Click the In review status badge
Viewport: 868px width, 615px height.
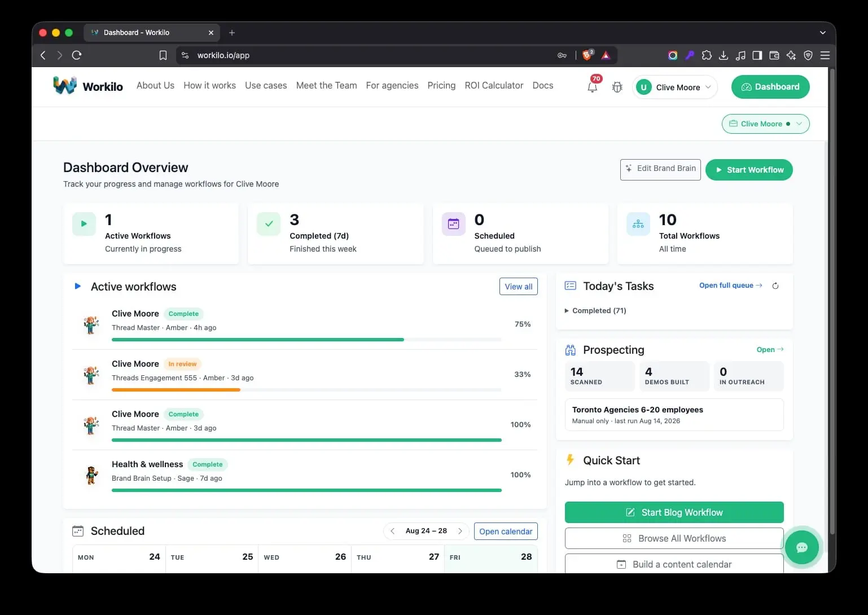pos(182,364)
